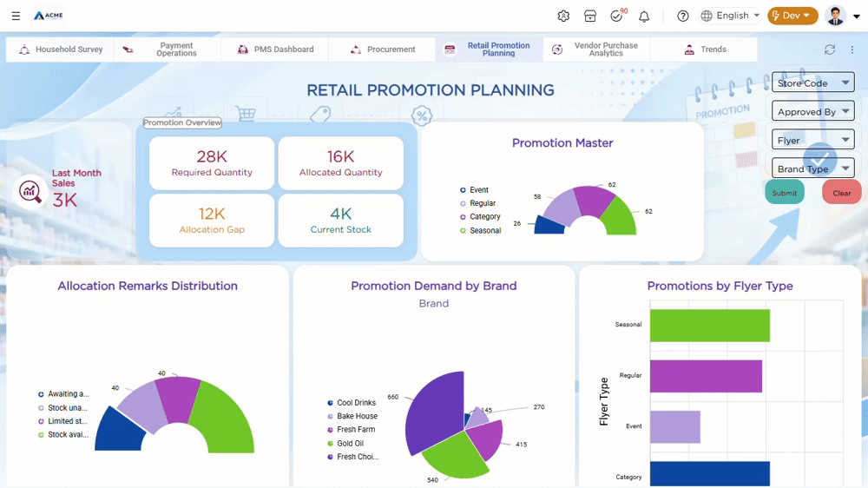
Task: Click the user profile avatar
Action: click(x=835, y=16)
